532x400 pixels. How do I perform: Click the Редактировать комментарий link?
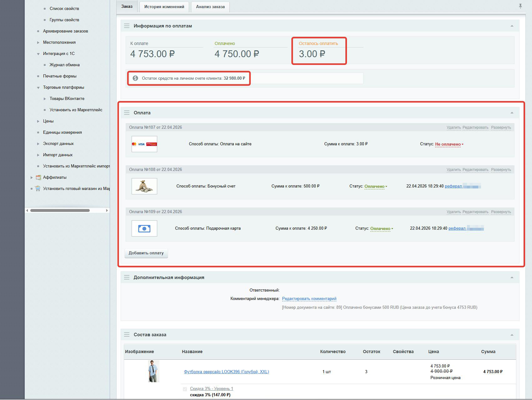point(309,299)
